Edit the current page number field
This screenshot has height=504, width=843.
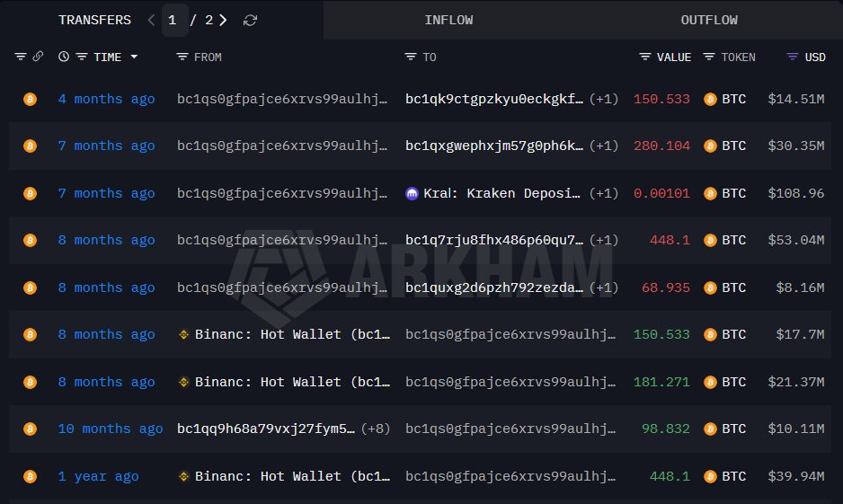tap(174, 20)
